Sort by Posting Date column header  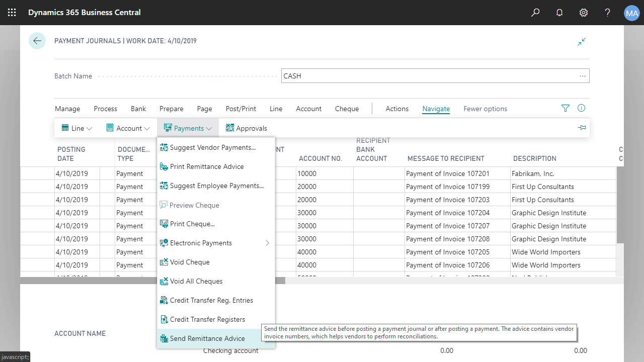point(71,154)
